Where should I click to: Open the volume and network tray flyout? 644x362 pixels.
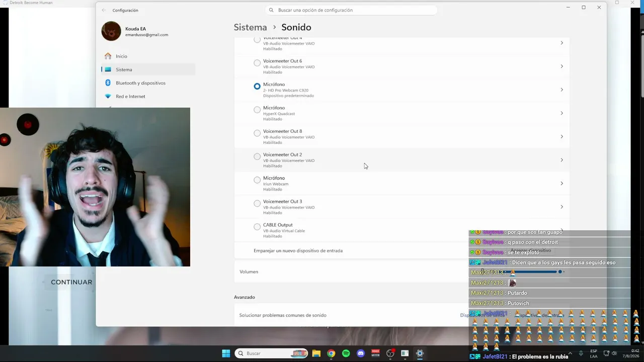click(x=610, y=353)
